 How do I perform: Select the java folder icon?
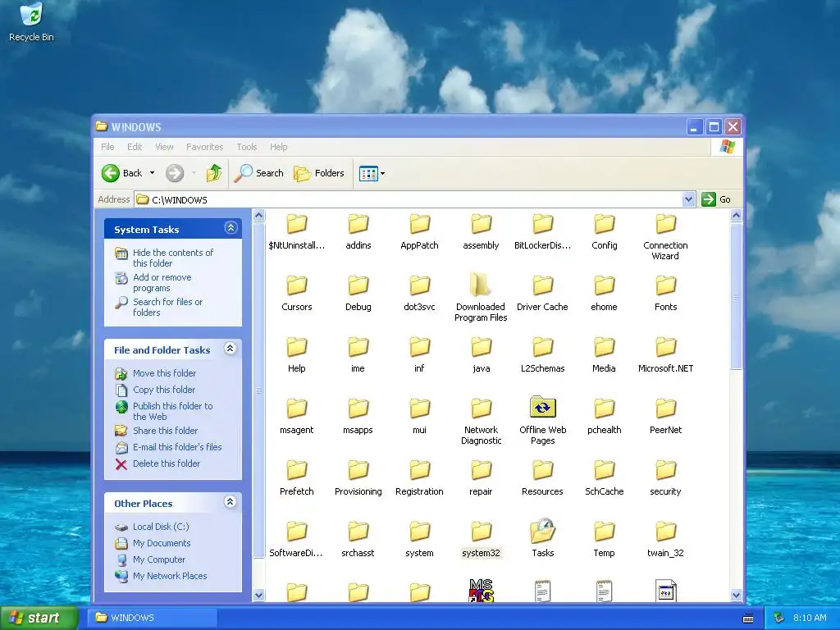tap(481, 347)
